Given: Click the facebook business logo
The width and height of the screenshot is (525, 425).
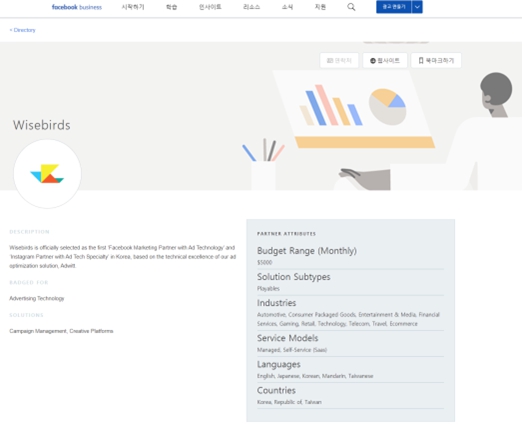Looking at the screenshot, I should (x=77, y=7).
